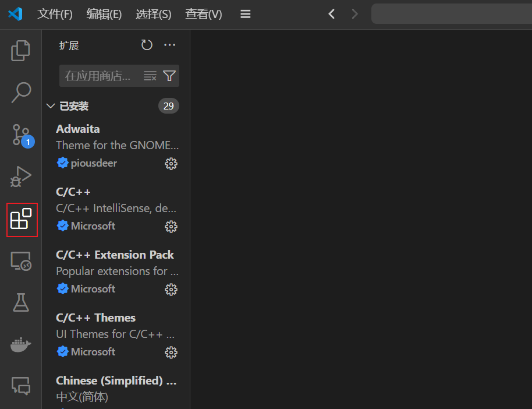Open the 查看(V) menu
Screen dimensions: 532x409
[203, 14]
